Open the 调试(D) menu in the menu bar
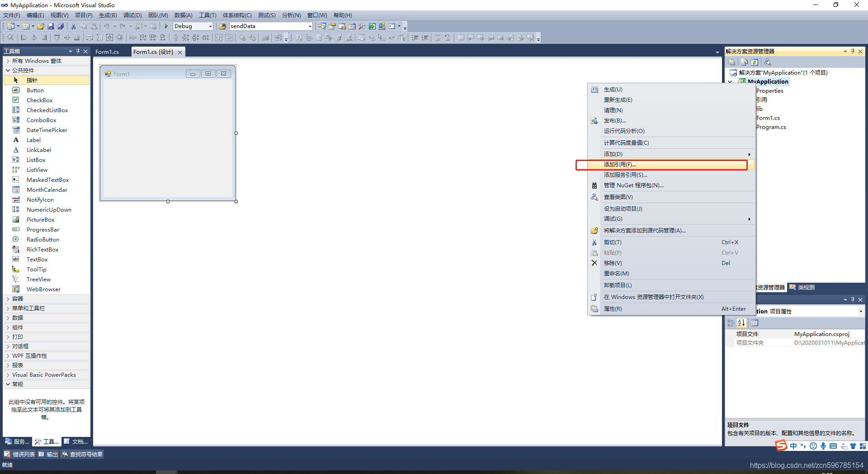The image size is (868, 474). 132,15
